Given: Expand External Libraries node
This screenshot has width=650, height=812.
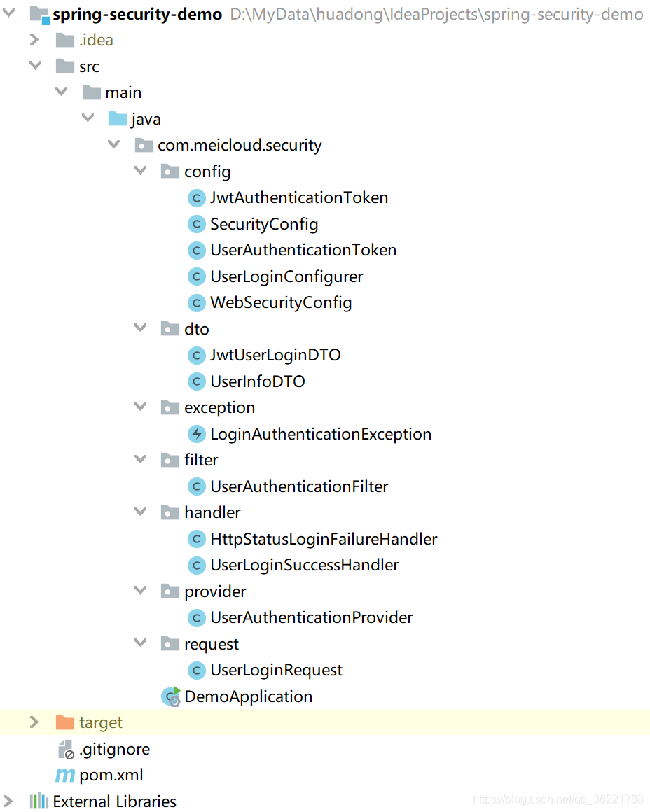Looking at the screenshot, I should [8, 801].
